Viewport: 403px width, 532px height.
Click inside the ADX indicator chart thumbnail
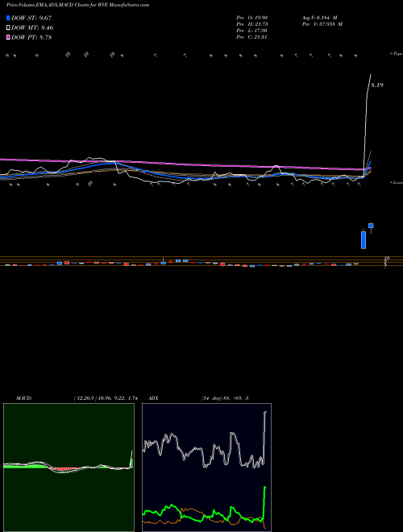click(206, 468)
